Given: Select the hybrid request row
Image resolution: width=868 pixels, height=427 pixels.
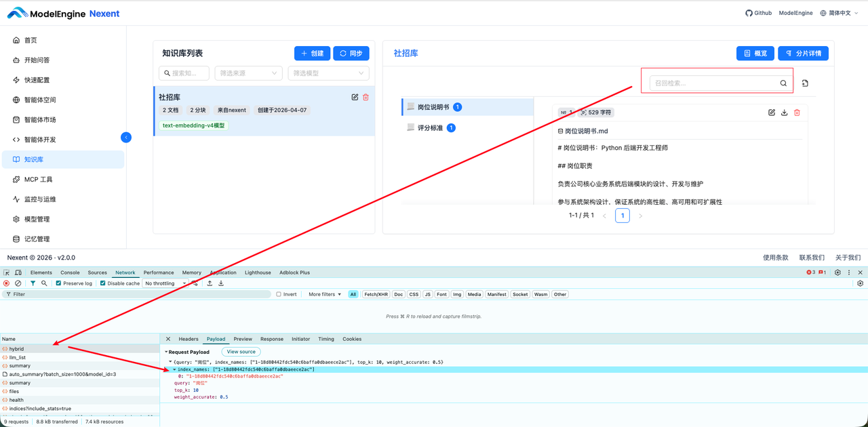Looking at the screenshot, I should (80, 349).
